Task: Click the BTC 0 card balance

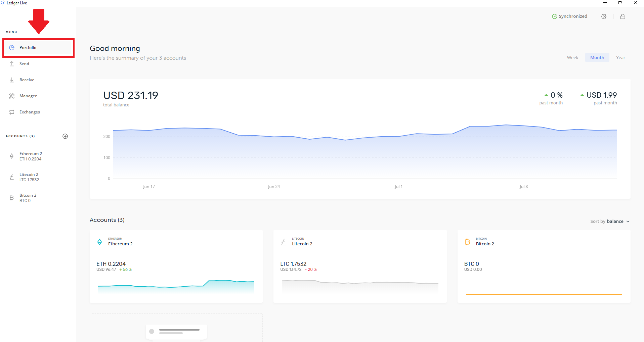Action: point(472,264)
